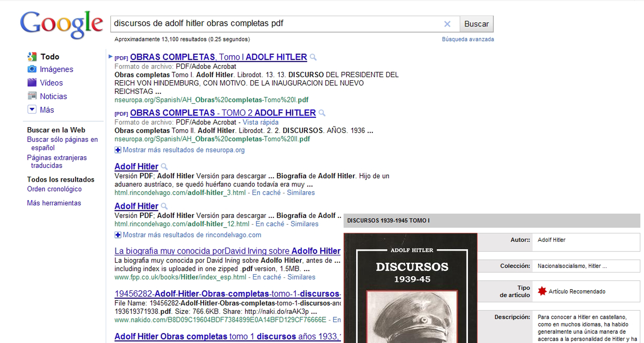Filter by Buscar sólo páginas en español
Image resolution: width=644 pixels, height=343 pixels.
pyautogui.click(x=62, y=143)
